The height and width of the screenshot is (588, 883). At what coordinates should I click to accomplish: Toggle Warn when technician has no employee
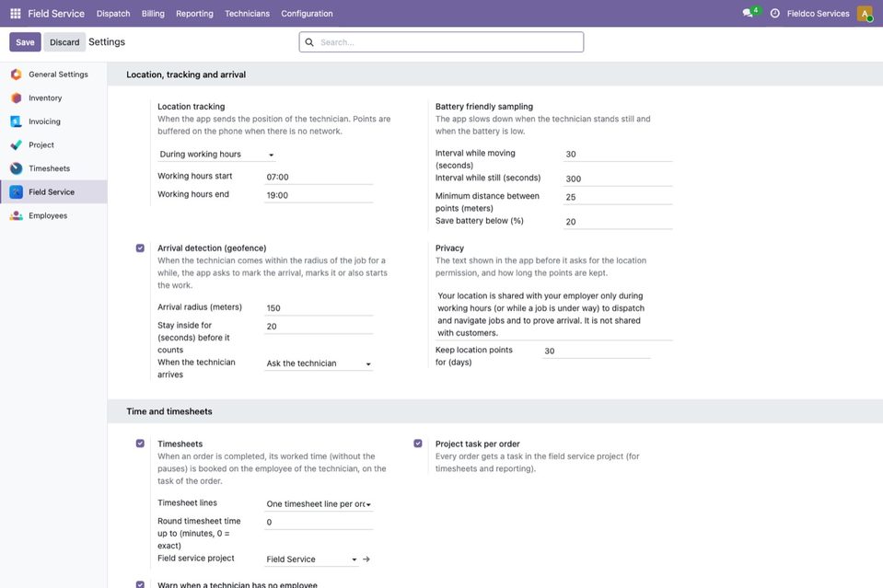140,584
